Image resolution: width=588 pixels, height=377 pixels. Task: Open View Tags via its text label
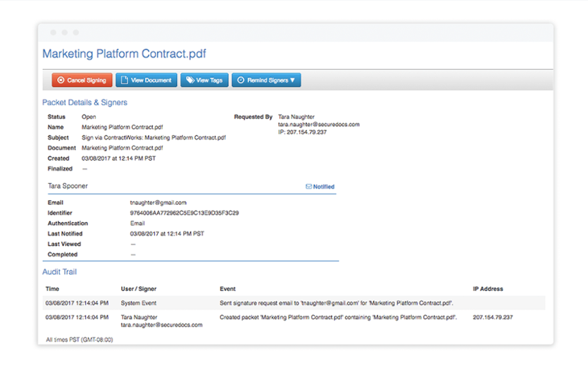(209, 80)
